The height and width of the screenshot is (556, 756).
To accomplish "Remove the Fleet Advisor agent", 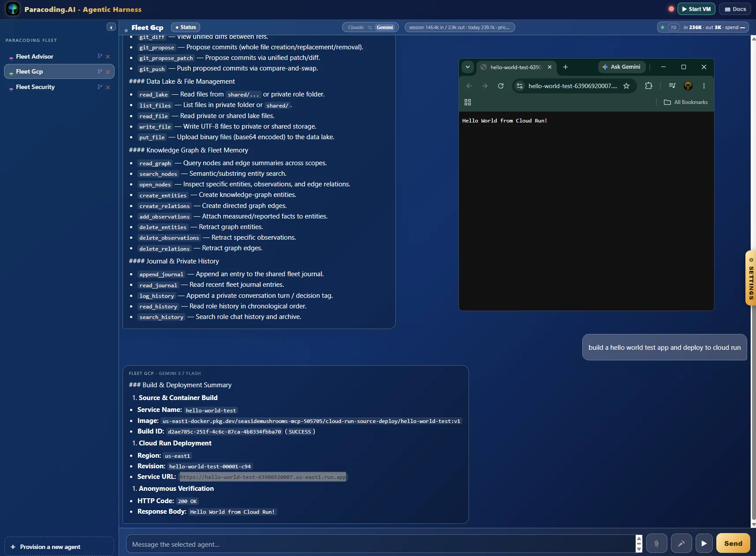I will pyautogui.click(x=108, y=56).
